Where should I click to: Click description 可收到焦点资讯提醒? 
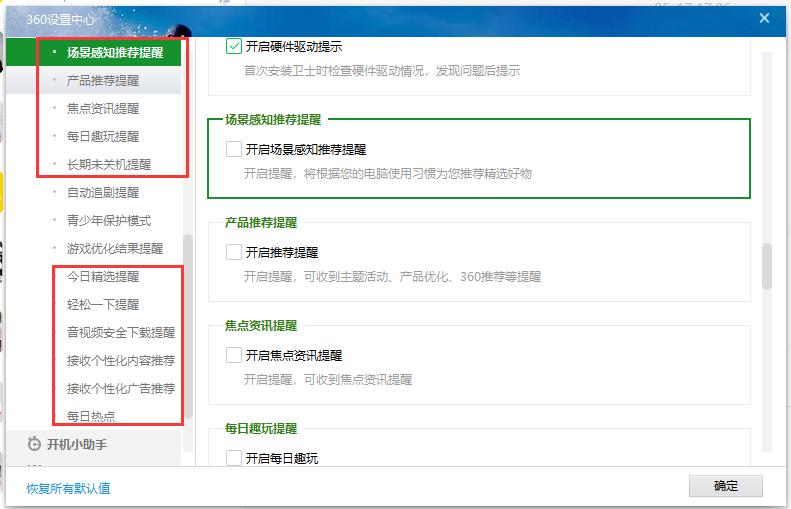pos(328,379)
